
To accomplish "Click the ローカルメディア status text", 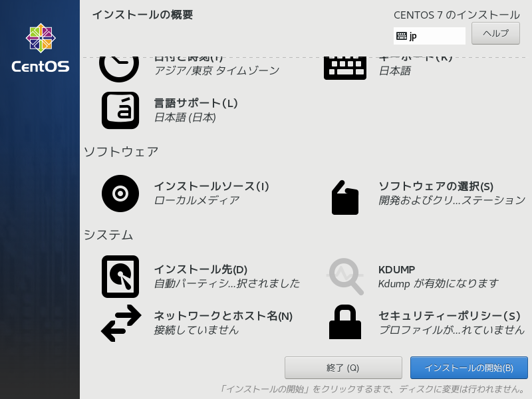I will tap(197, 200).
